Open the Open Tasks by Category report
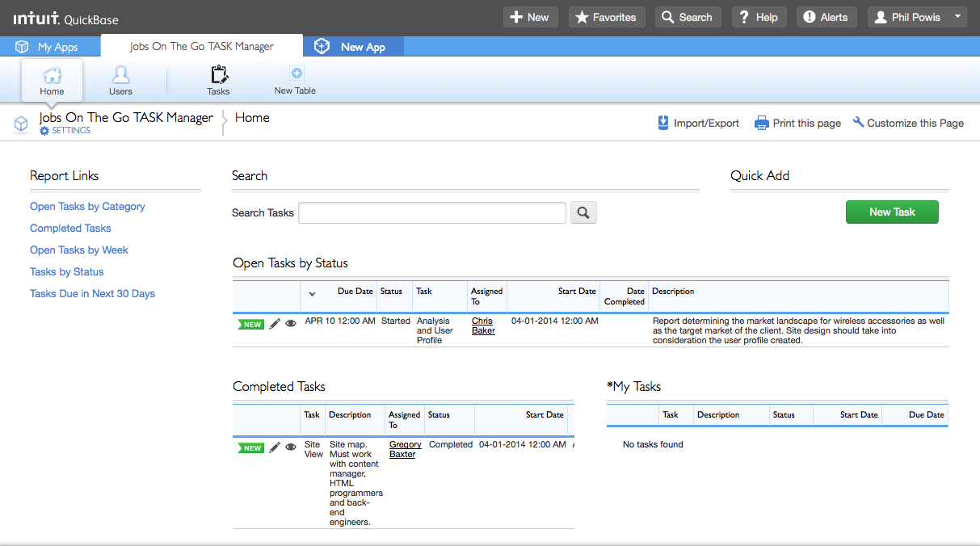This screenshot has height=546, width=980. coord(87,206)
